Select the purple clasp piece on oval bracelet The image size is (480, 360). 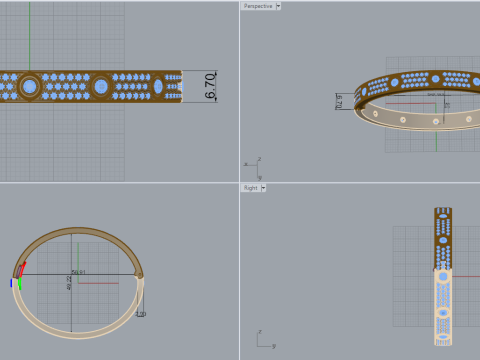(x=18, y=272)
